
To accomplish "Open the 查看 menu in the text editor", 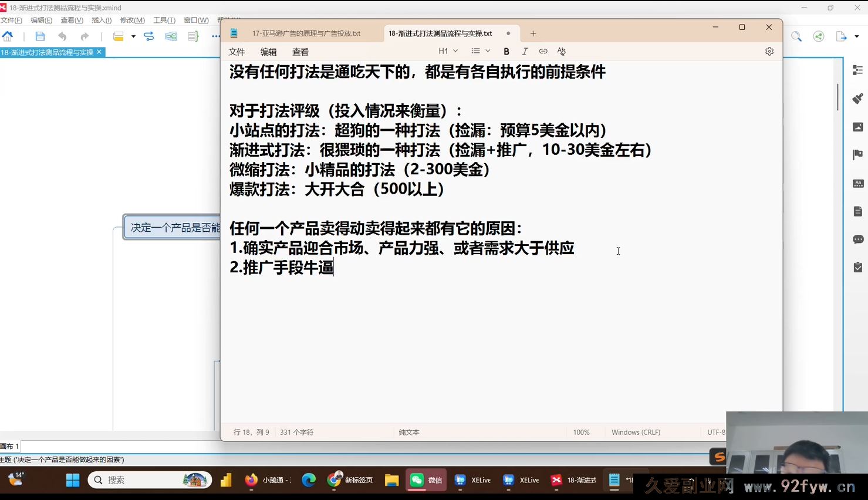I will pos(300,52).
